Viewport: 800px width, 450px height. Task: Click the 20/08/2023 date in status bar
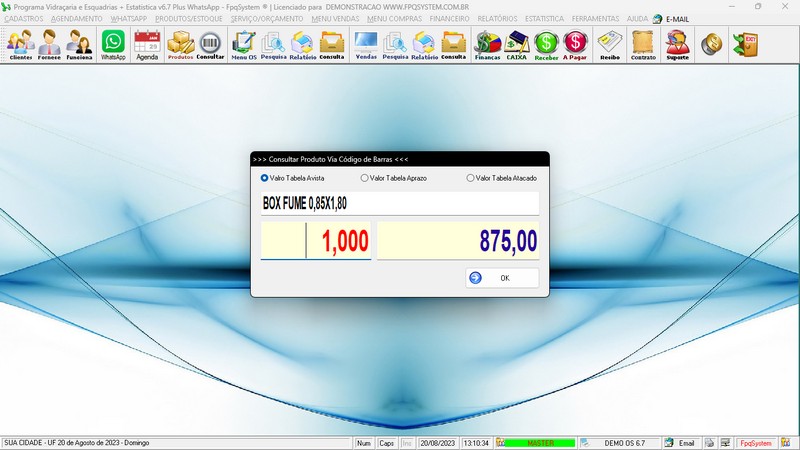[x=437, y=443]
